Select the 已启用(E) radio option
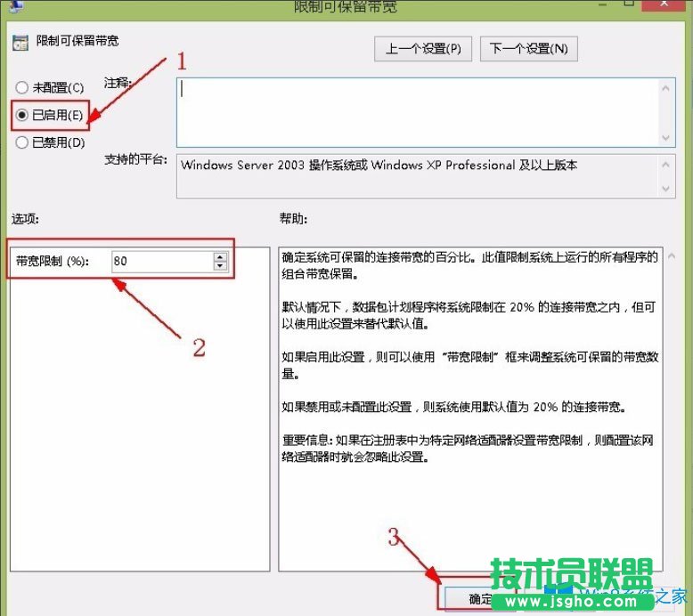 [50, 115]
